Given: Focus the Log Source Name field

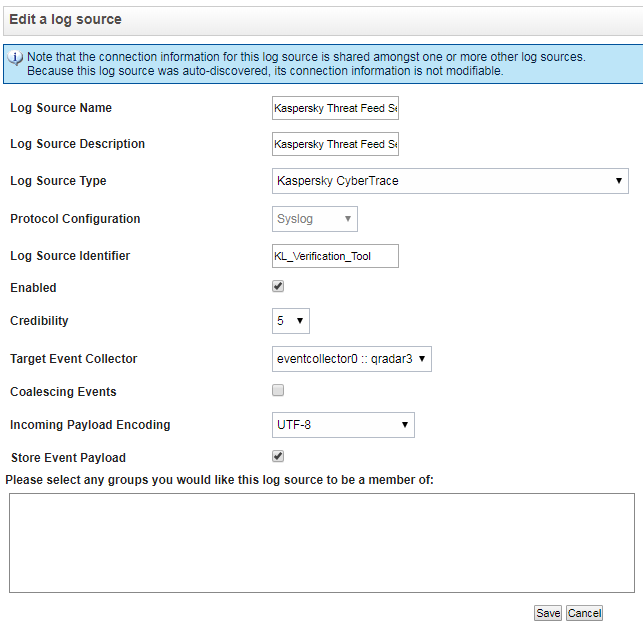Looking at the screenshot, I should point(335,108).
